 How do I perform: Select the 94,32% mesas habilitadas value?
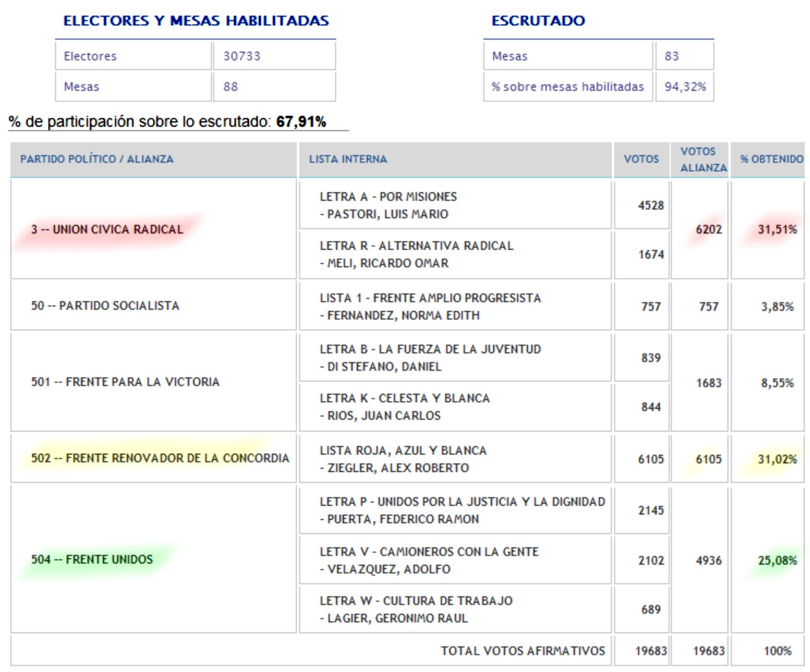tap(685, 87)
